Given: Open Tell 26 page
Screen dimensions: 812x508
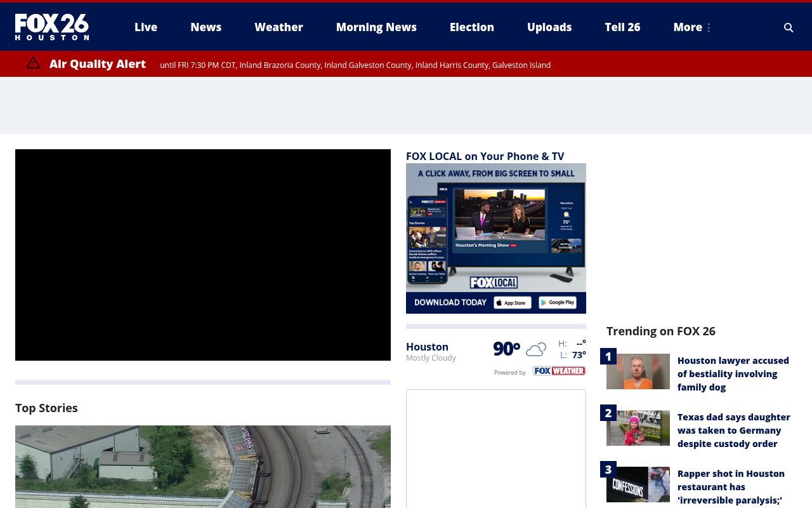Looking at the screenshot, I should [622, 27].
